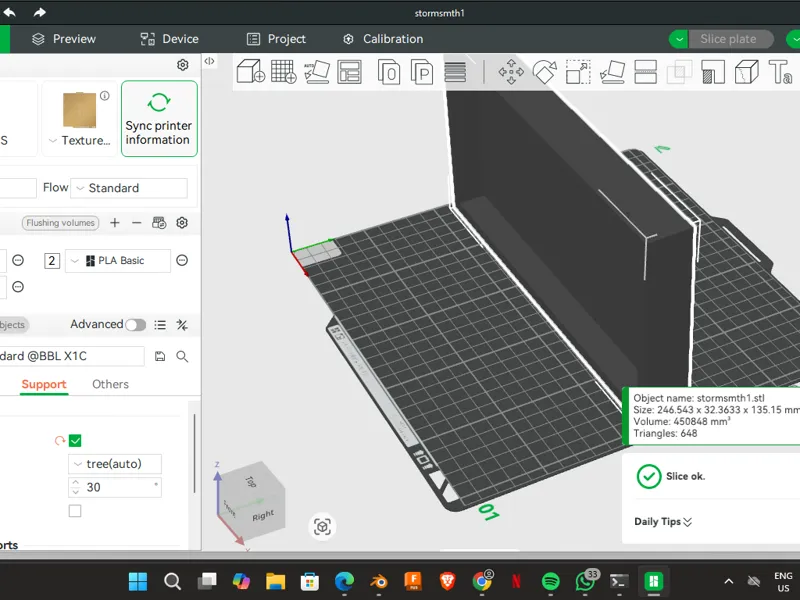Select the Scale tool icon
The height and width of the screenshot is (600, 800).
click(578, 71)
